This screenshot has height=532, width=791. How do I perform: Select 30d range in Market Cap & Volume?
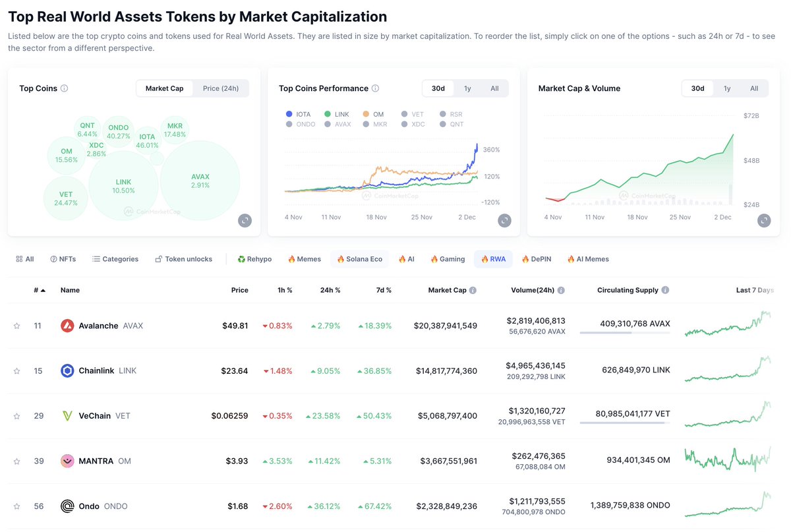tap(697, 88)
